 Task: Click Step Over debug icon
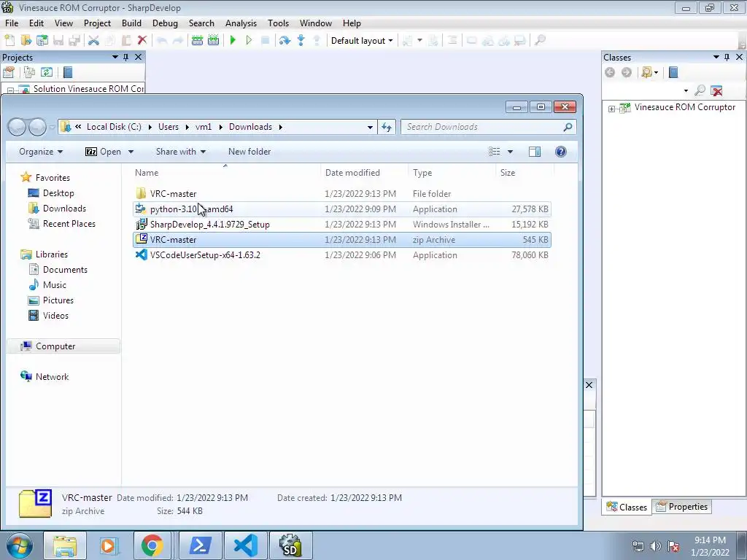[x=285, y=41]
